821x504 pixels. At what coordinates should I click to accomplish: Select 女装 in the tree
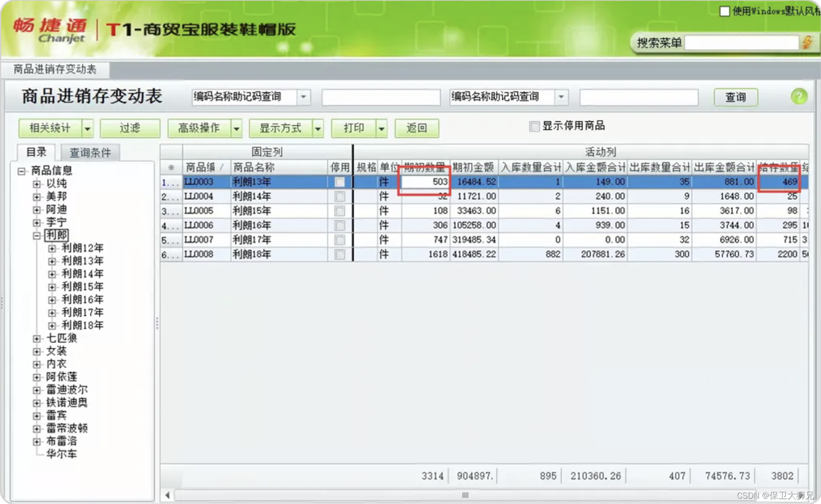coord(56,351)
